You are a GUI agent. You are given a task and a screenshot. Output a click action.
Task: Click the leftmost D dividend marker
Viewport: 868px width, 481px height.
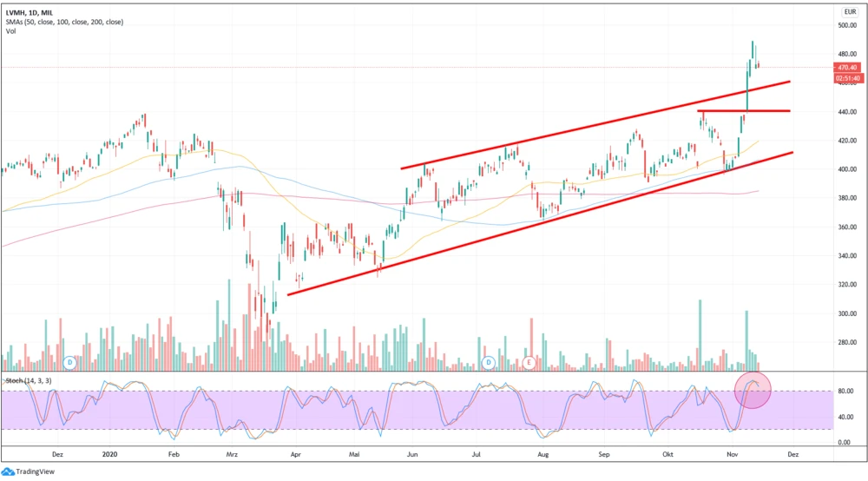[70, 361]
